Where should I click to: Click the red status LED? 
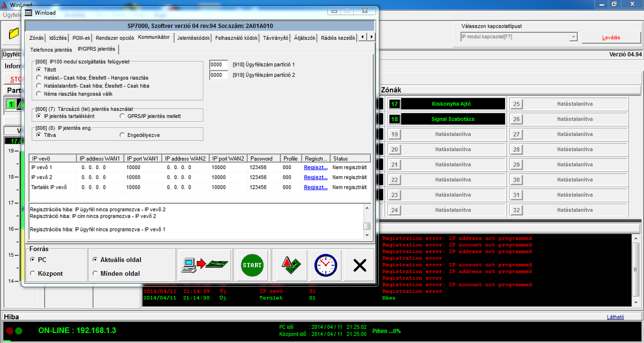coord(10,331)
